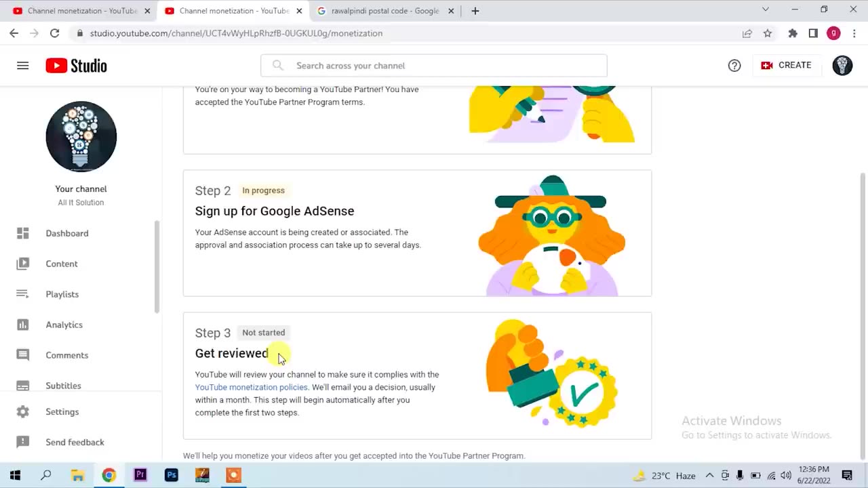Viewport: 868px width, 488px height.
Task: Show hidden tray icons chevron
Action: pyautogui.click(x=709, y=475)
